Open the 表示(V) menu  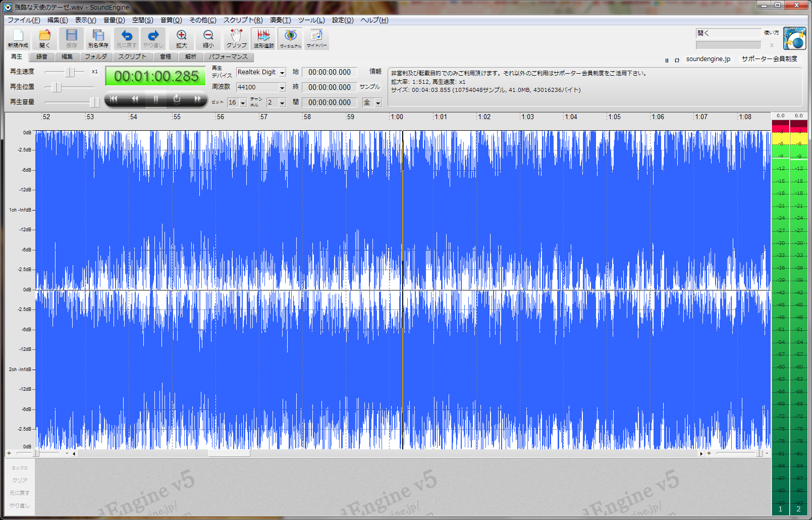click(x=85, y=20)
